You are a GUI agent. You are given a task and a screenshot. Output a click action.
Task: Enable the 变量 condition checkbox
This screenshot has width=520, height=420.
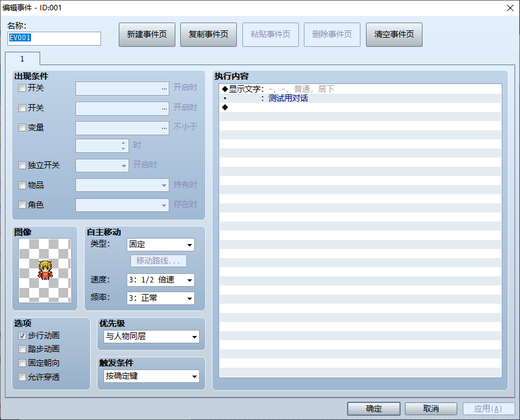(x=22, y=128)
